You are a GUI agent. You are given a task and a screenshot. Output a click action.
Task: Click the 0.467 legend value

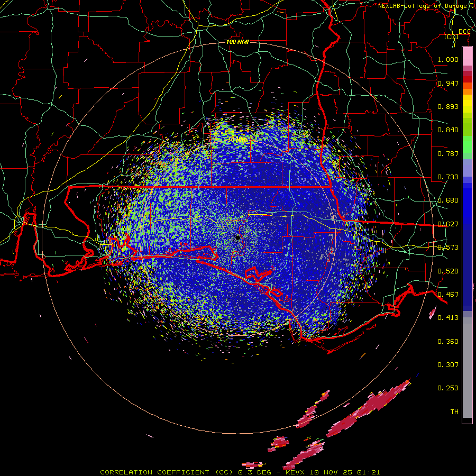click(448, 295)
